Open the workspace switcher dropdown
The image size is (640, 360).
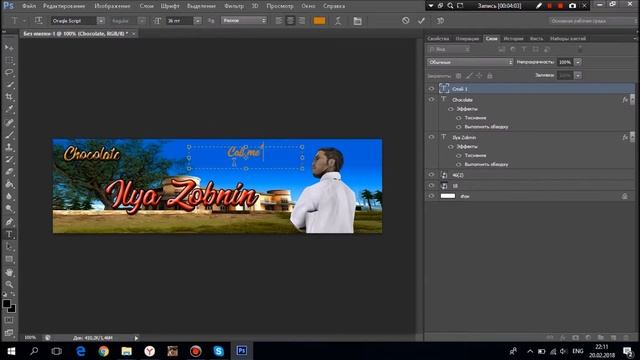[x=594, y=21]
